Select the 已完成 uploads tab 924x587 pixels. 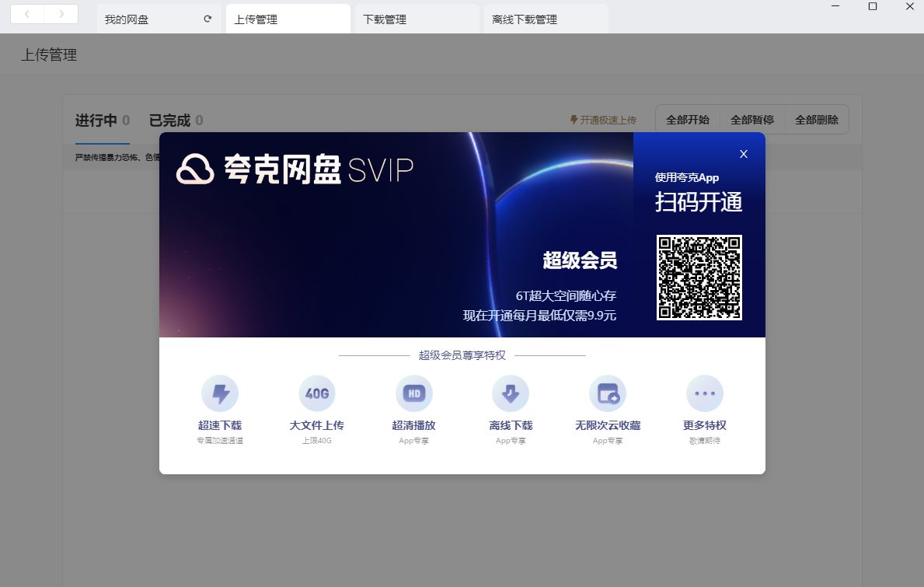[x=176, y=121]
